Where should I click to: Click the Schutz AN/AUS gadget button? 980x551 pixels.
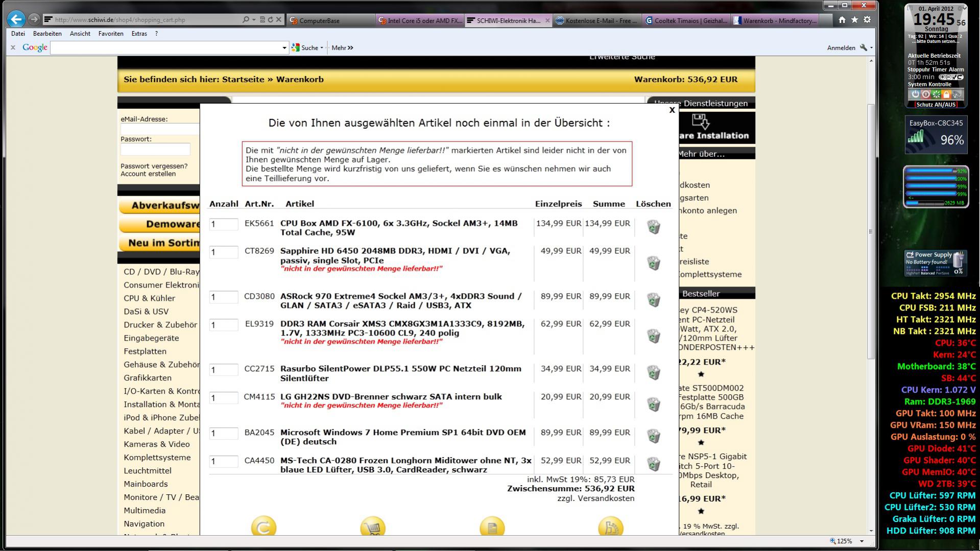pyautogui.click(x=936, y=105)
